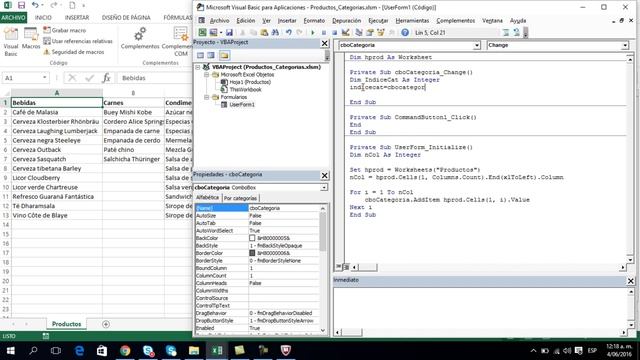Image resolution: width=640 pixels, height=360 pixels.
Task: Run the macro with the play icon
Action: tap(313, 33)
